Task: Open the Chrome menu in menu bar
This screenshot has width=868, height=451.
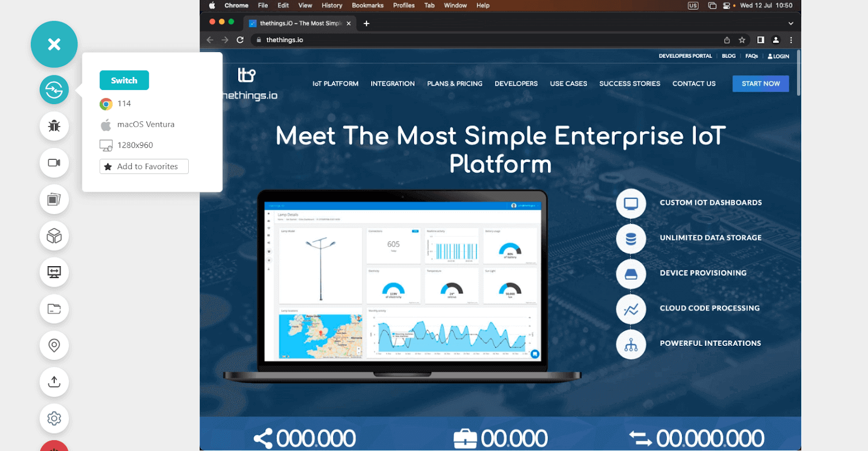Action: pos(237,5)
